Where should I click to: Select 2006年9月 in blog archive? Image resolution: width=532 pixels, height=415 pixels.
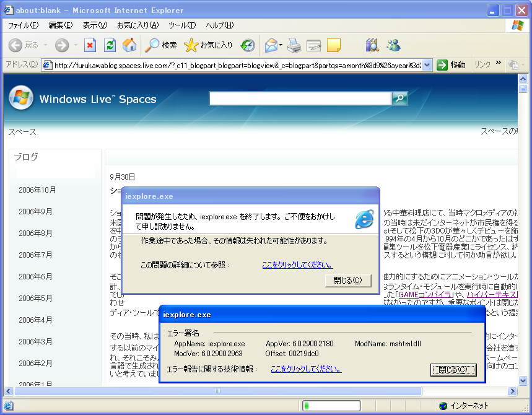pos(36,212)
